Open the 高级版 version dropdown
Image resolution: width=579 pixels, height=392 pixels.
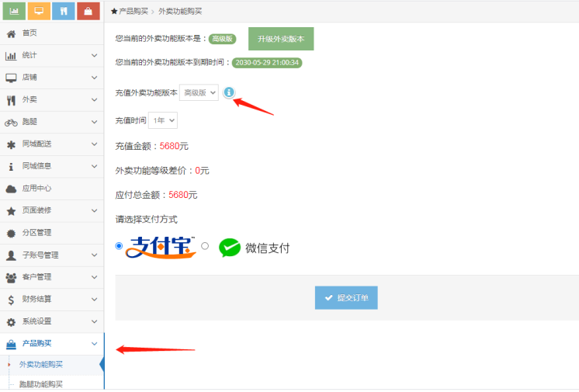(x=199, y=92)
